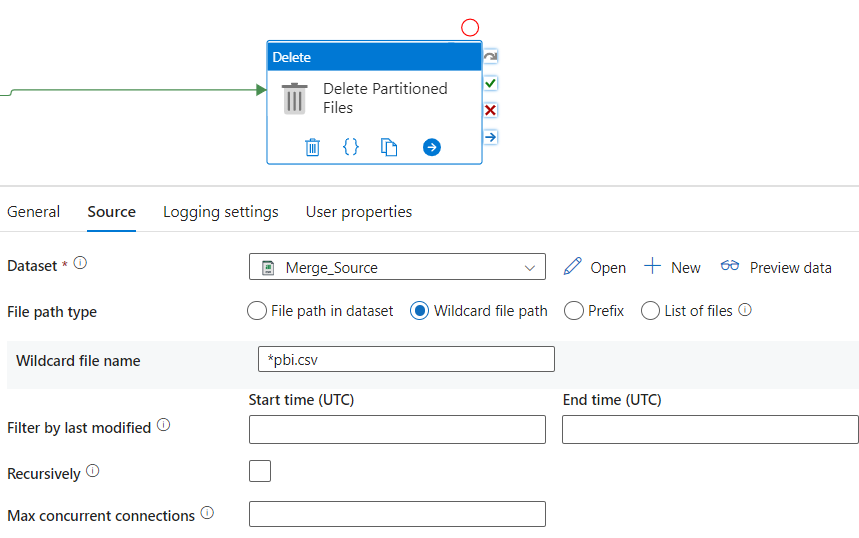Screen dimensions: 859x538
Task: Select the Prefix radio button
Action: [x=574, y=311]
